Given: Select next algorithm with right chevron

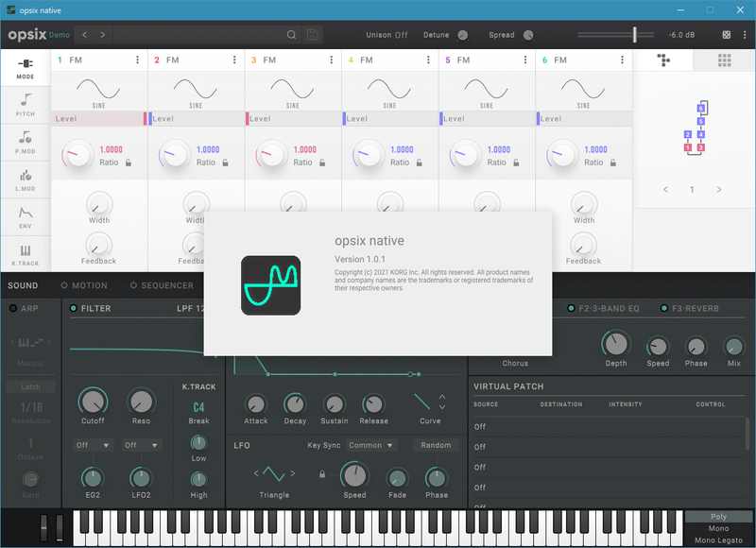Looking at the screenshot, I should point(719,189).
